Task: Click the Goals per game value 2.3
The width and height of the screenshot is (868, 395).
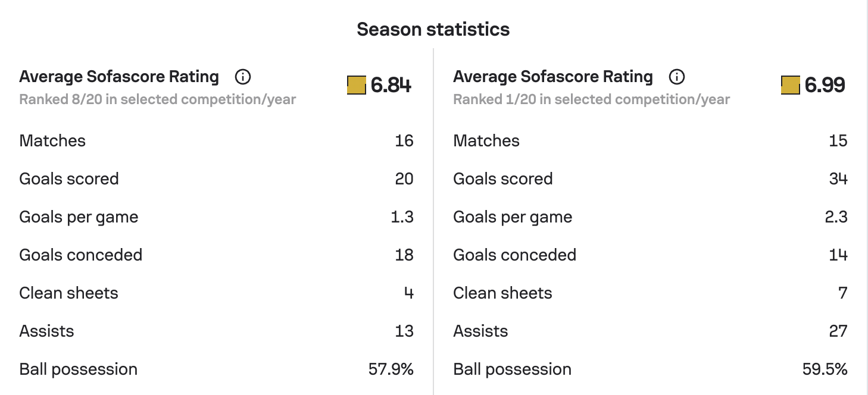Action: (836, 217)
